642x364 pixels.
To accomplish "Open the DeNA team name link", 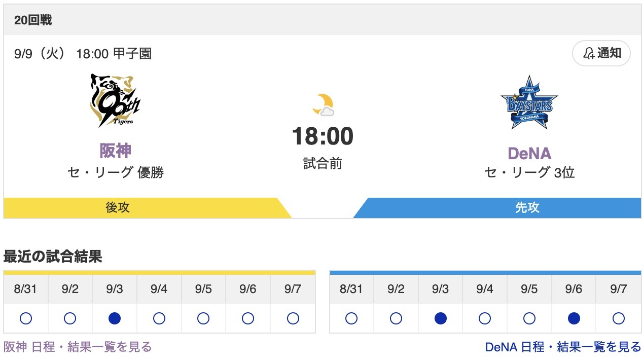I will click(529, 153).
